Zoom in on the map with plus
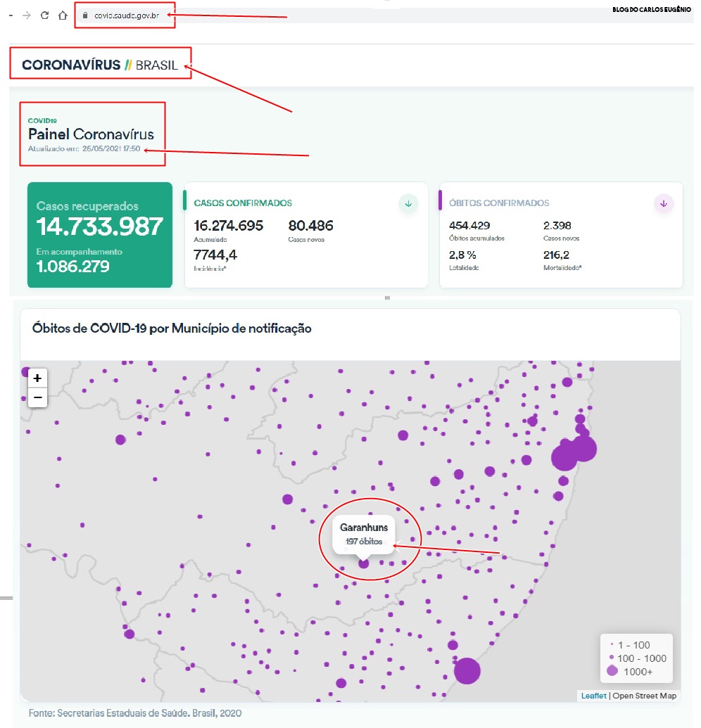This screenshot has width=701, height=728. [37, 378]
